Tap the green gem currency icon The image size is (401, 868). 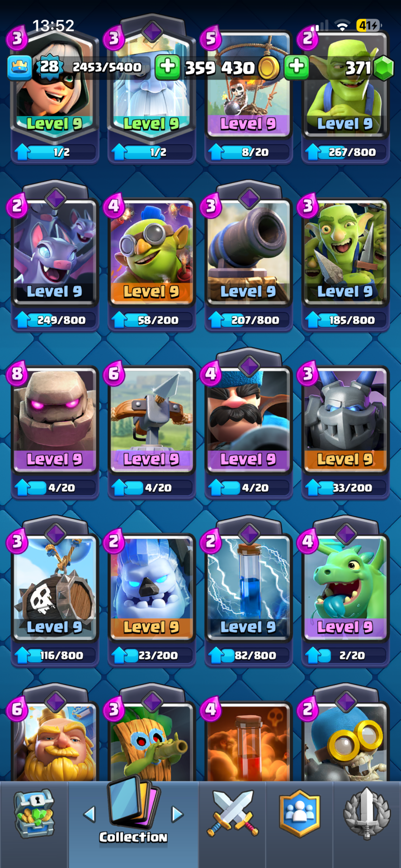point(384,68)
